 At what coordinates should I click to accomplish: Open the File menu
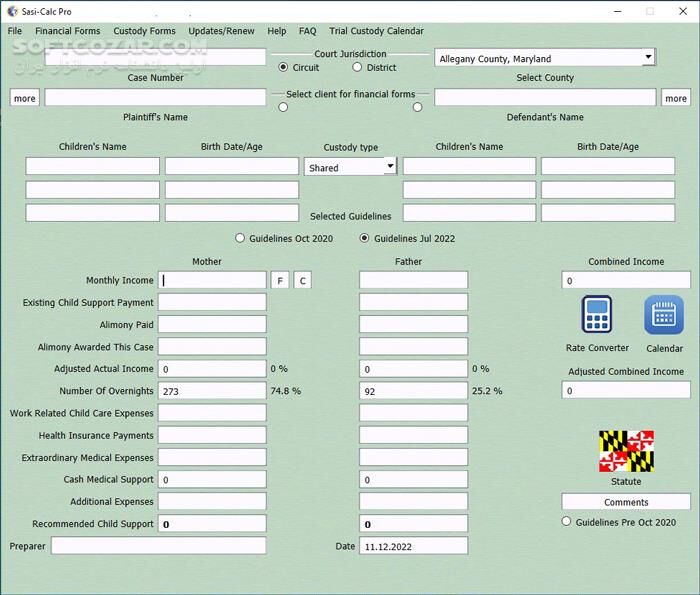(x=15, y=31)
